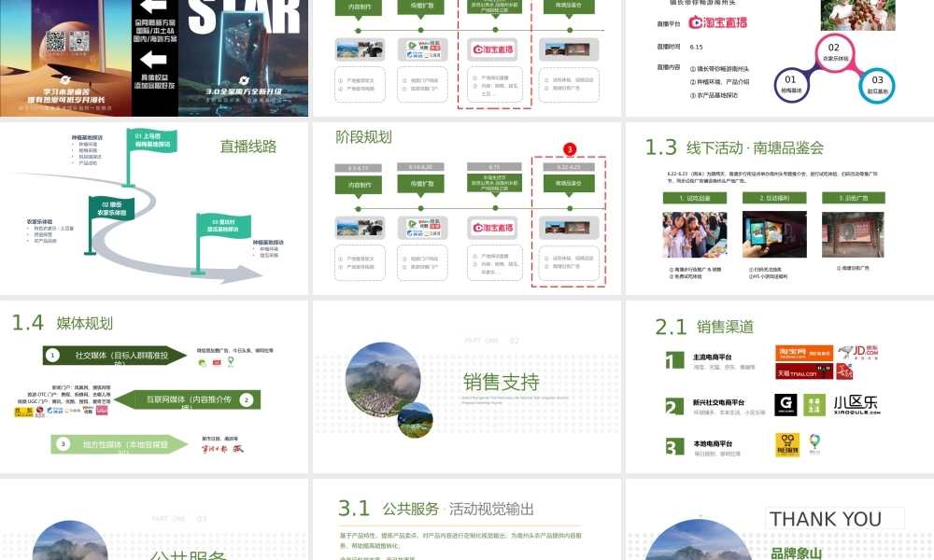The height and width of the screenshot is (560, 934).
Task: Select the 3.1 公共服务 slide
Action: [466, 523]
